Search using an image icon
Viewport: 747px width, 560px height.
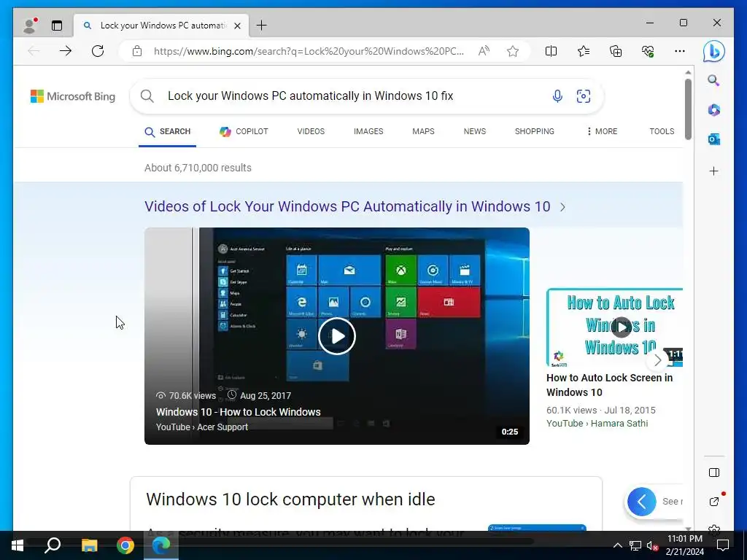(583, 96)
